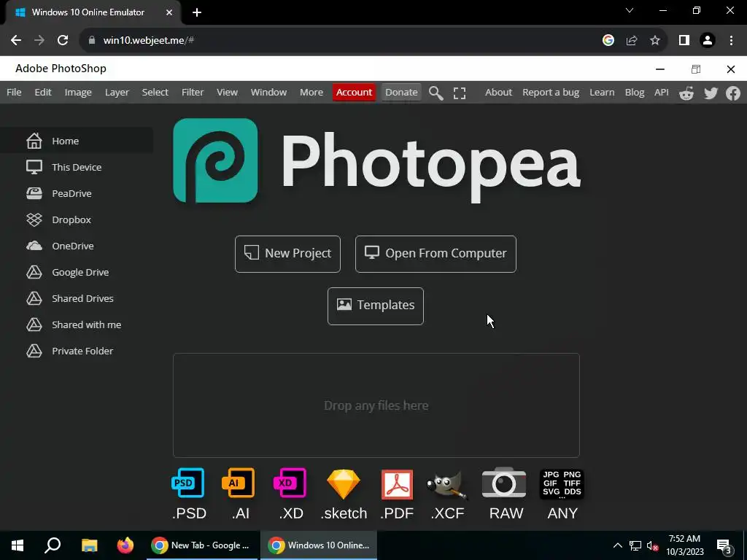The width and height of the screenshot is (747, 560).
Task: Open the notification center icon
Action: click(x=724, y=546)
